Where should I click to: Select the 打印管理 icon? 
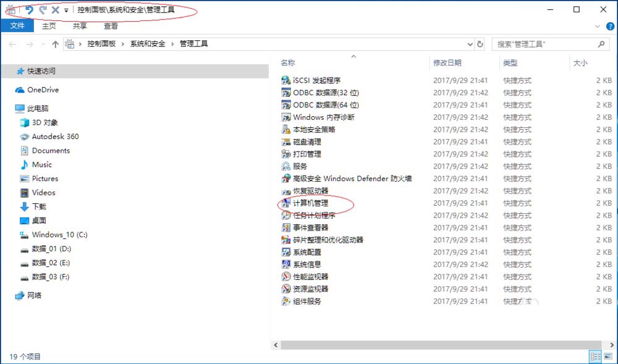click(x=286, y=154)
